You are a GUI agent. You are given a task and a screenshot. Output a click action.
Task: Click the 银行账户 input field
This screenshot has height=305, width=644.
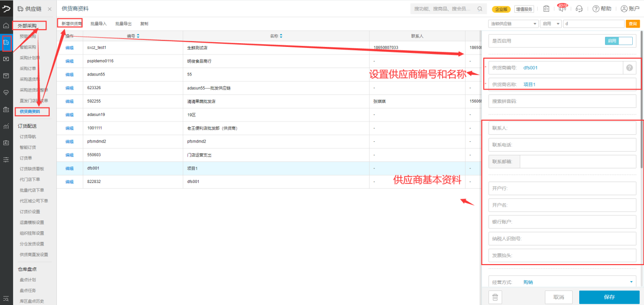563,221
